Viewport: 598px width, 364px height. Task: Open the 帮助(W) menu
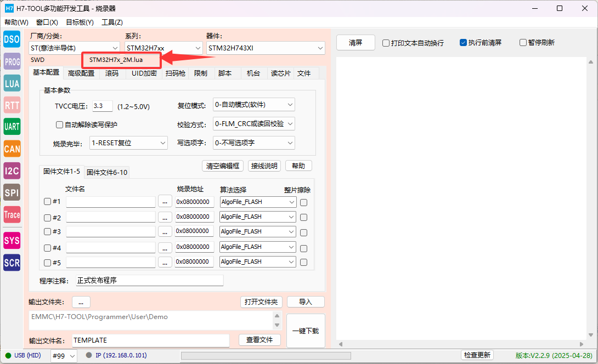16,22
